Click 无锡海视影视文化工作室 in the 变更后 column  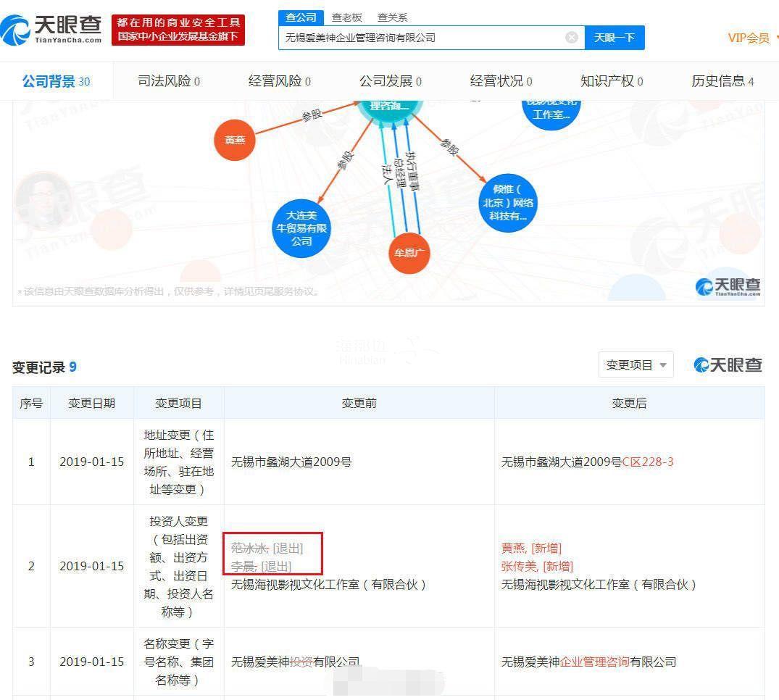pyautogui.click(x=598, y=584)
